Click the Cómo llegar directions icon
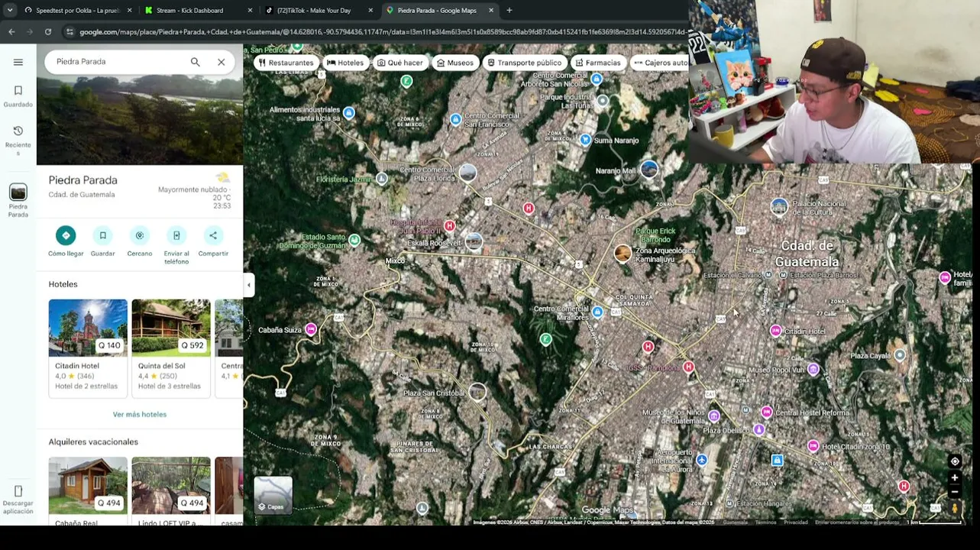 tap(66, 235)
